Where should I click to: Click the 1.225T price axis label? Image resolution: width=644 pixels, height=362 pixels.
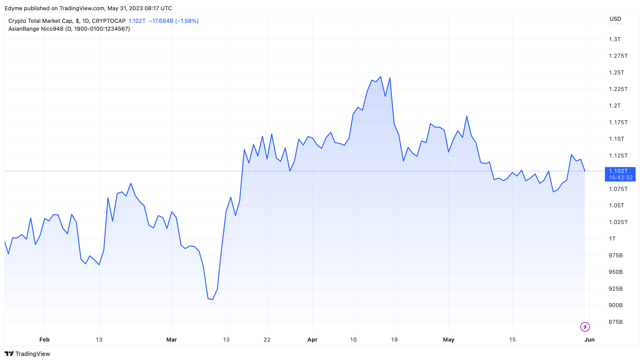click(x=618, y=89)
